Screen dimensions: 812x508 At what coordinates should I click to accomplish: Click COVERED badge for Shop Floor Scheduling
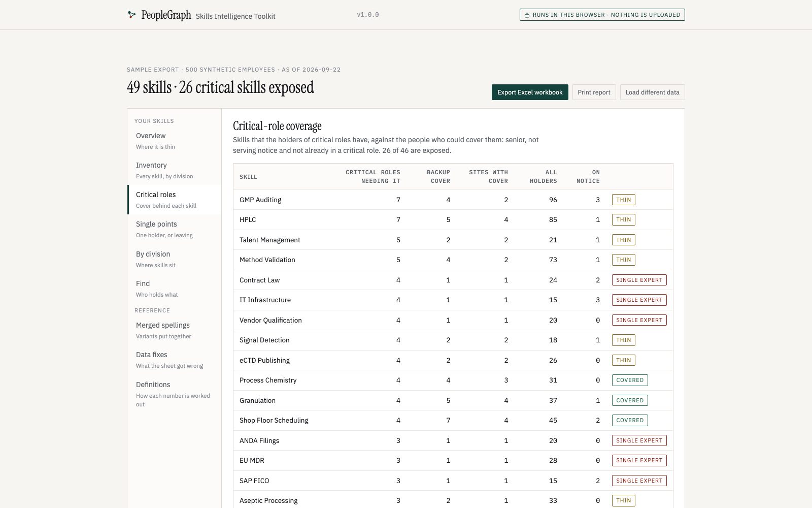[x=630, y=420]
